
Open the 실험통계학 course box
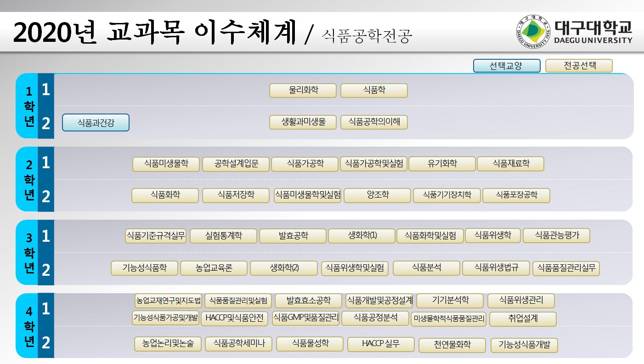coord(223,236)
